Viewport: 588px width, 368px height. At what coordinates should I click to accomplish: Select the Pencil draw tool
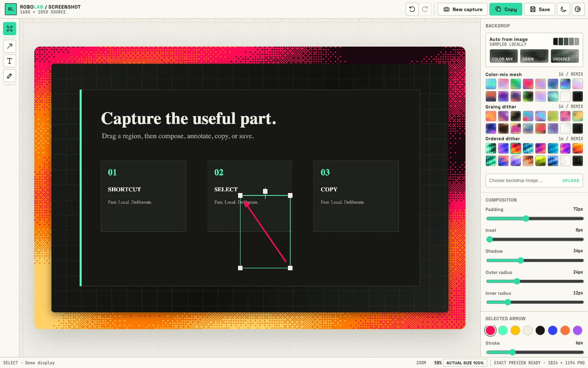point(9,76)
